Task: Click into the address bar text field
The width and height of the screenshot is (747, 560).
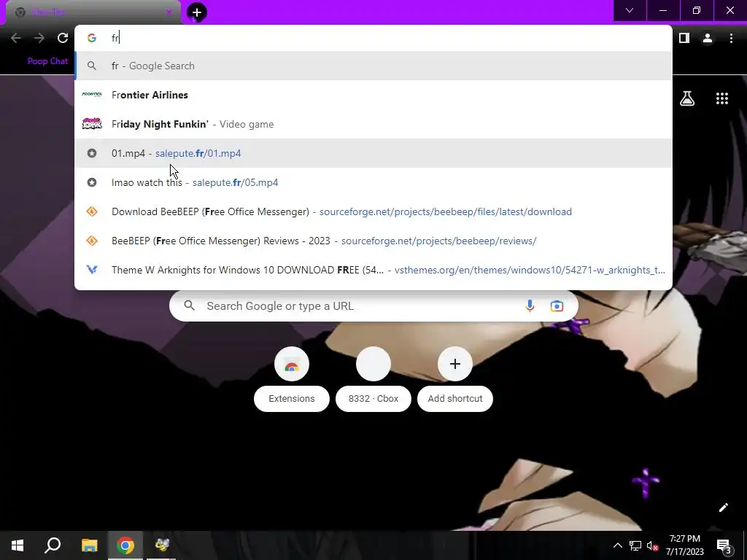Action: [x=373, y=38]
